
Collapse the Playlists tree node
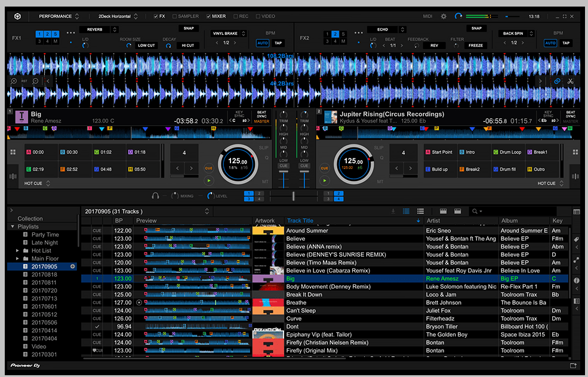[13, 226]
